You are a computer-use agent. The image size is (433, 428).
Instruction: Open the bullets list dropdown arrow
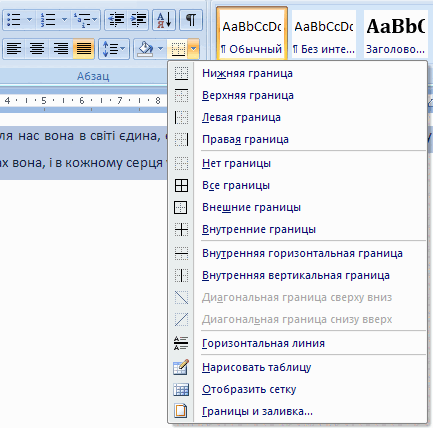[29, 20]
